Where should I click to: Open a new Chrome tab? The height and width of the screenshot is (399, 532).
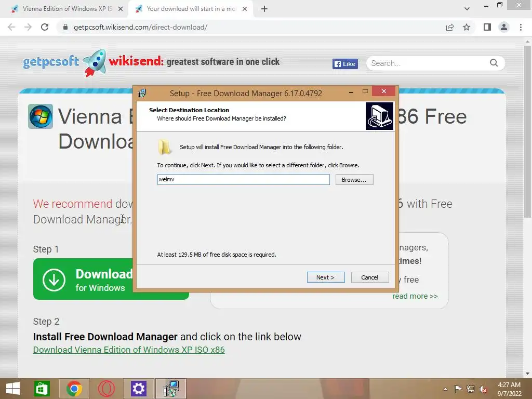264,9
